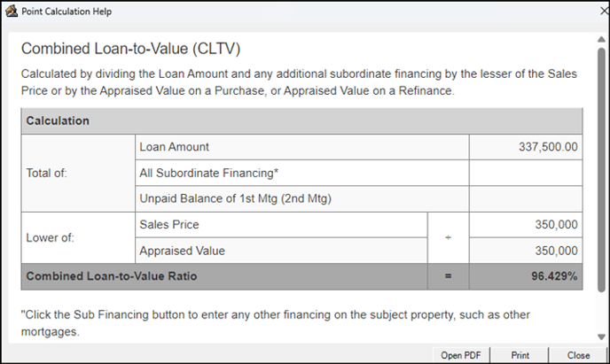610x364 pixels.
Task: Click the Appraised Value amount cell
Action: [x=526, y=251]
